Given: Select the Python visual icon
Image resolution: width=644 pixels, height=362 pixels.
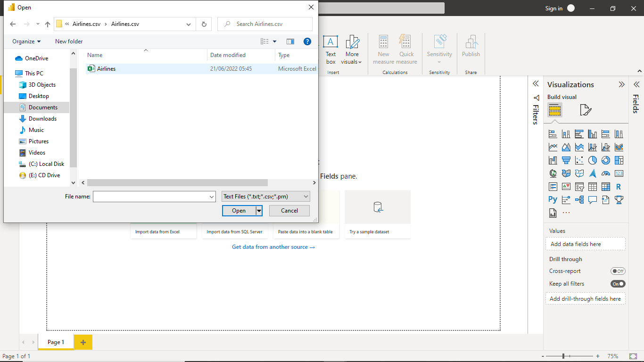Looking at the screenshot, I should click(x=553, y=199).
